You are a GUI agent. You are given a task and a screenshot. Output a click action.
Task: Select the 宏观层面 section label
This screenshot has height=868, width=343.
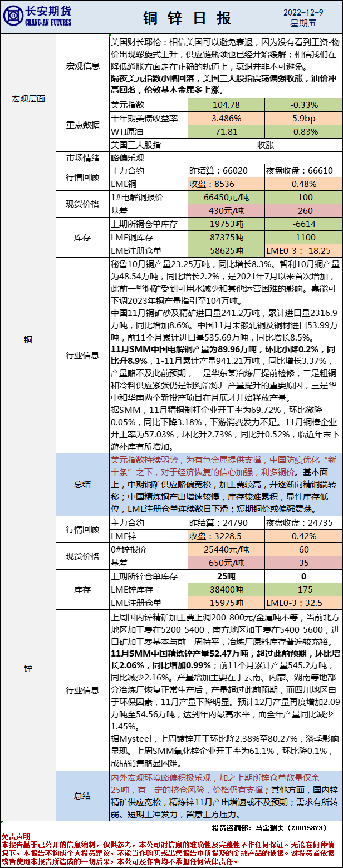click(x=28, y=98)
